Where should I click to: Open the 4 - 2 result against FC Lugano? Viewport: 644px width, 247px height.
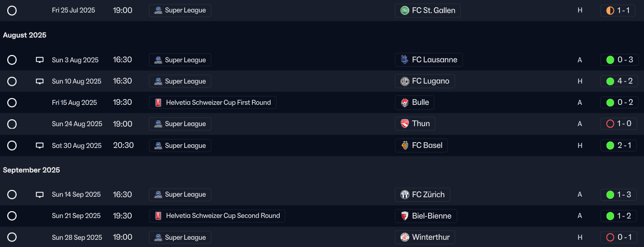tap(618, 81)
